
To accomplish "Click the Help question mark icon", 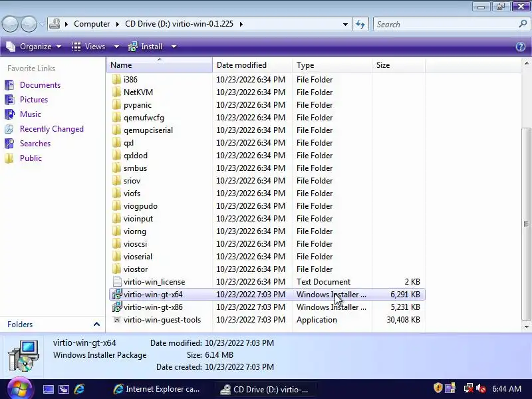I will click(521, 47).
